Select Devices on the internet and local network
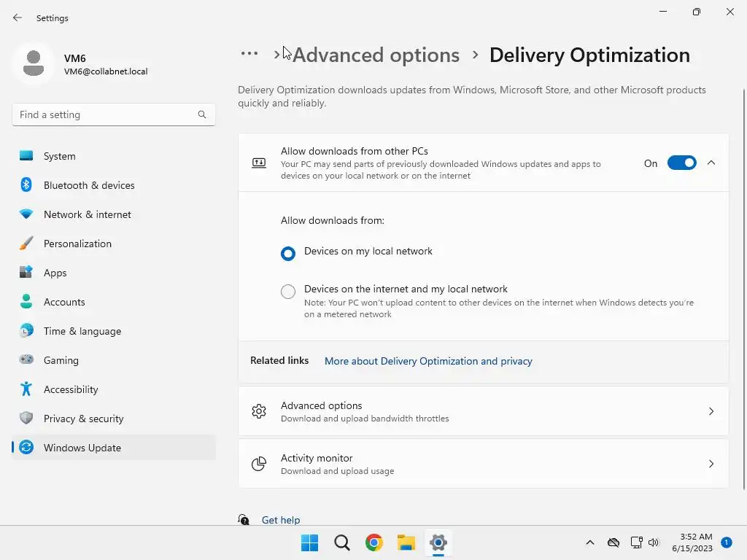 pos(288,292)
